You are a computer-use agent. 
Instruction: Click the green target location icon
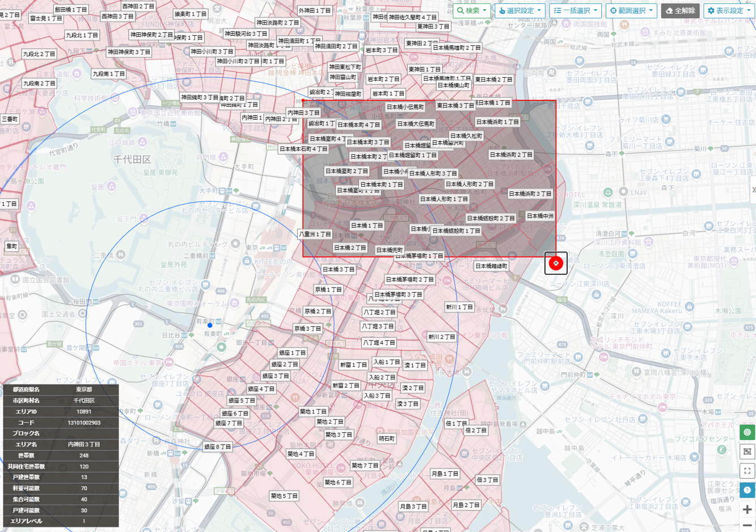tap(747, 432)
